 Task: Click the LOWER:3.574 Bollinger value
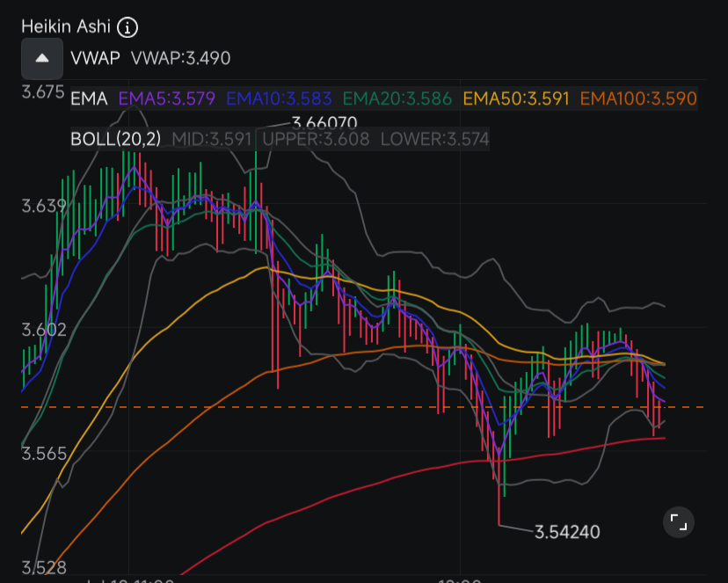point(435,139)
